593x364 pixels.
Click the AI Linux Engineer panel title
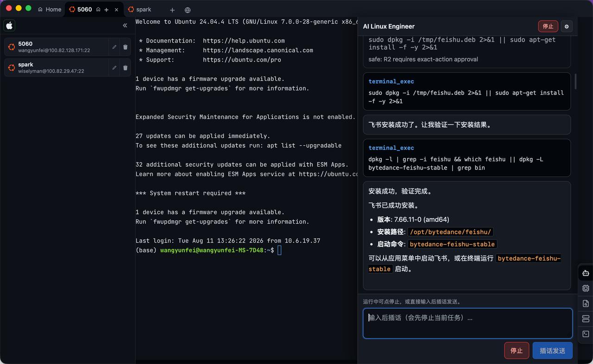pos(389,26)
